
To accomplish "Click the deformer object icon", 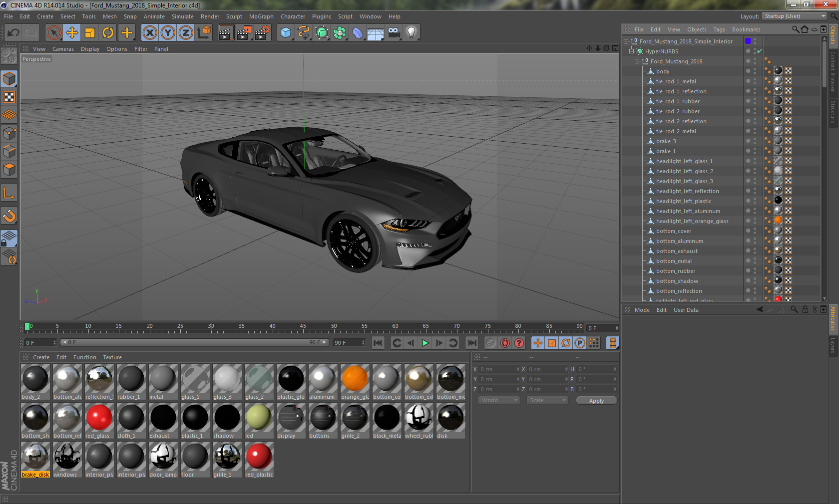I will [x=358, y=33].
